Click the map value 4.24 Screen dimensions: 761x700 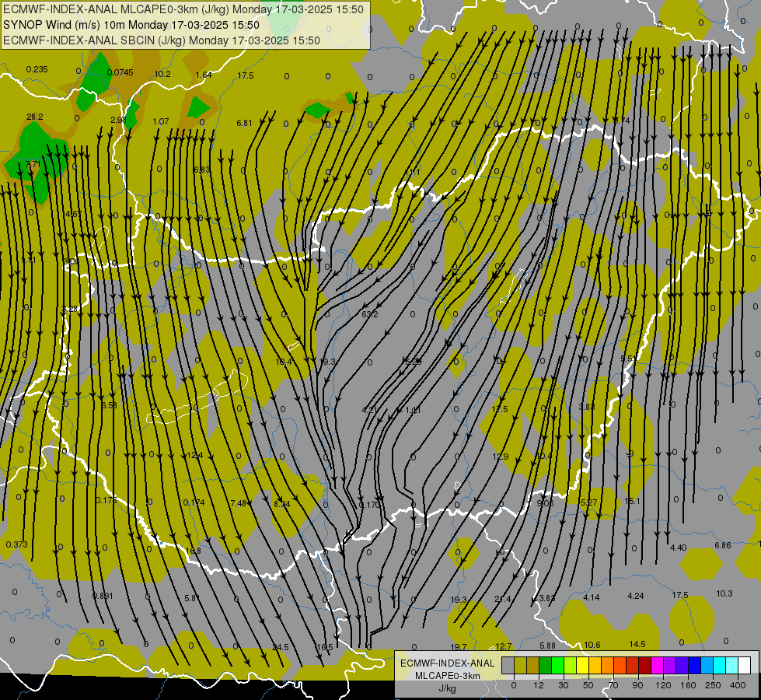635,596
